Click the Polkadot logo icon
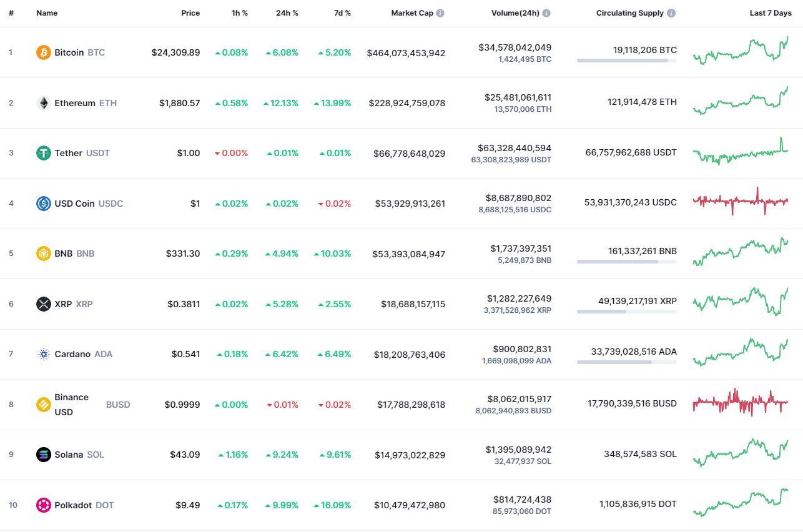The image size is (803, 532). (43, 505)
